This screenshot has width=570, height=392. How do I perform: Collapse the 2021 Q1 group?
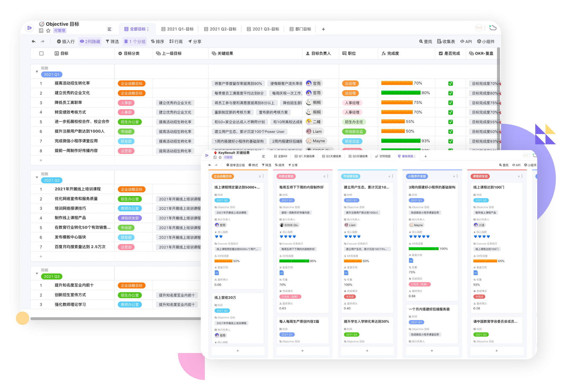pos(37,72)
